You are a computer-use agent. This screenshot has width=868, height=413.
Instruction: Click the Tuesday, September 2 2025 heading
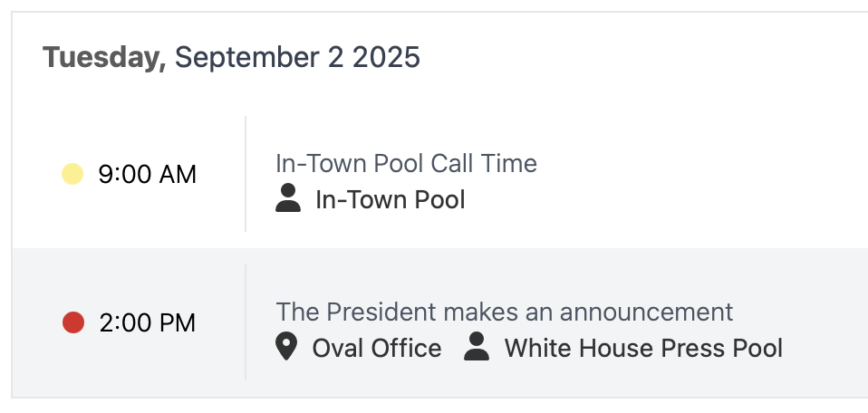[231, 57]
